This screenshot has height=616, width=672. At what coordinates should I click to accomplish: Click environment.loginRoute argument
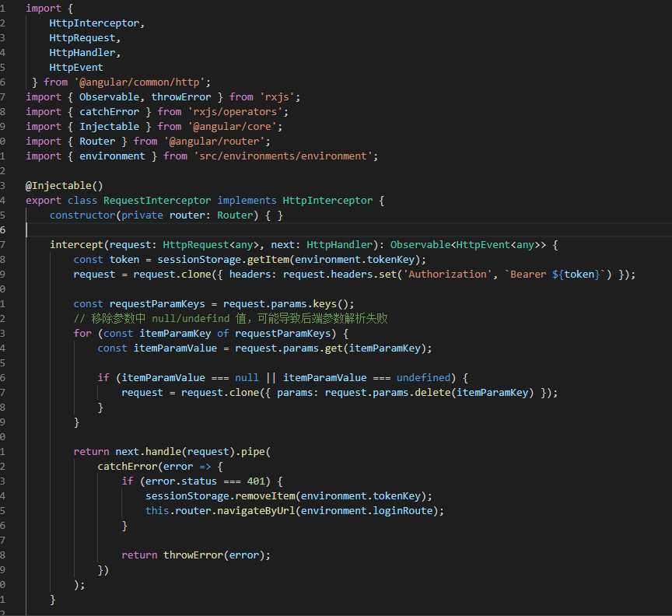coord(366,511)
